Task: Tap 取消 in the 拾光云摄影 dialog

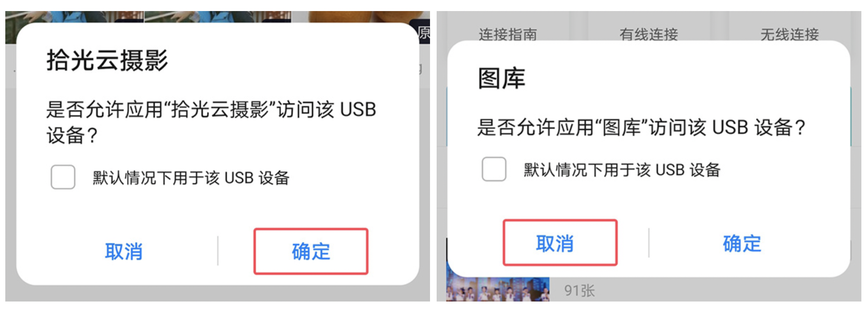Action: [x=124, y=252]
